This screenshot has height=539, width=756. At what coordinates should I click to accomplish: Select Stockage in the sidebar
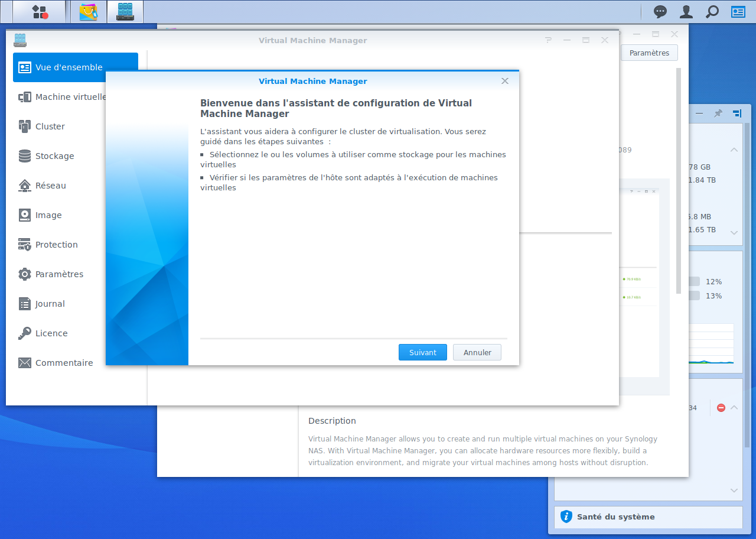point(54,156)
